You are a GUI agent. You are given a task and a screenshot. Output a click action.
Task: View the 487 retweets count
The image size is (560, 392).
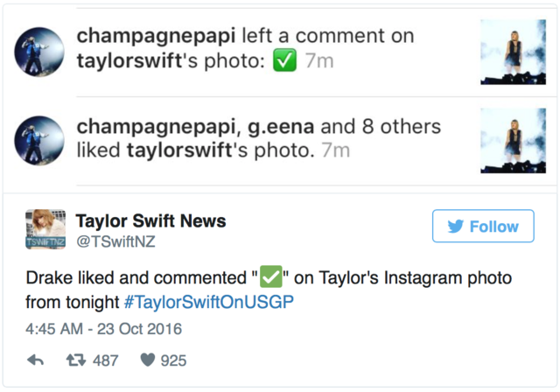click(105, 360)
